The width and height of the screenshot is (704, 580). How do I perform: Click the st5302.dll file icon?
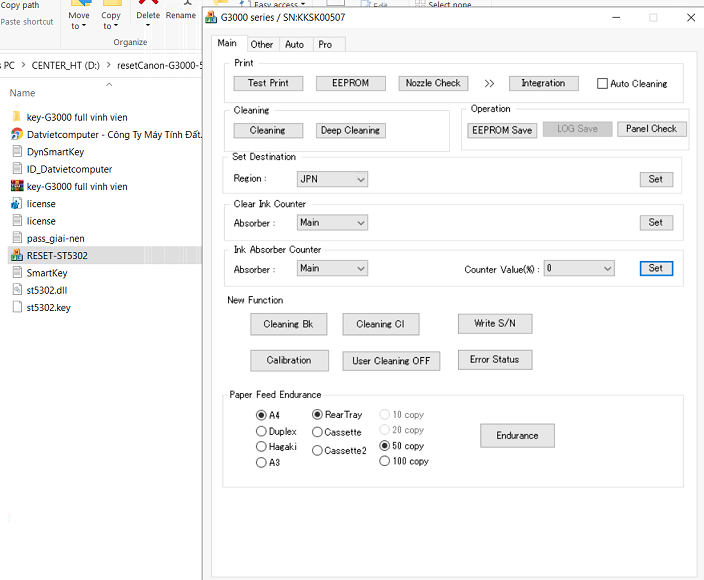pyautogui.click(x=17, y=290)
